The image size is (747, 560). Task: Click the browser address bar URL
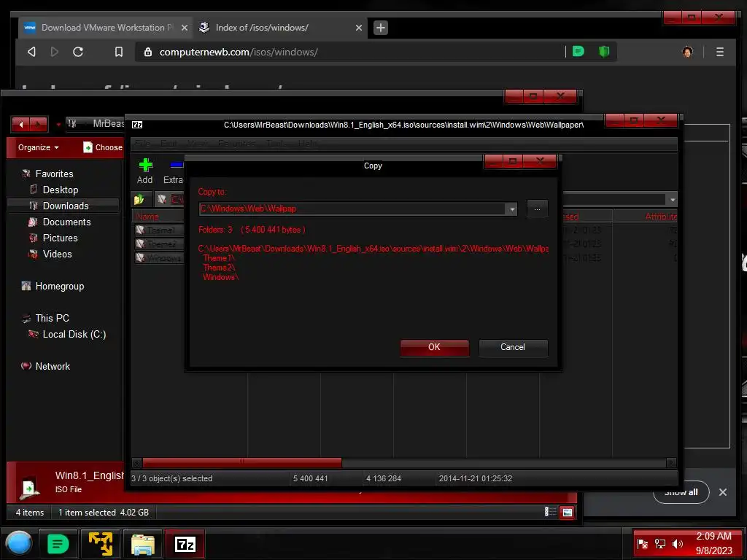click(x=239, y=52)
